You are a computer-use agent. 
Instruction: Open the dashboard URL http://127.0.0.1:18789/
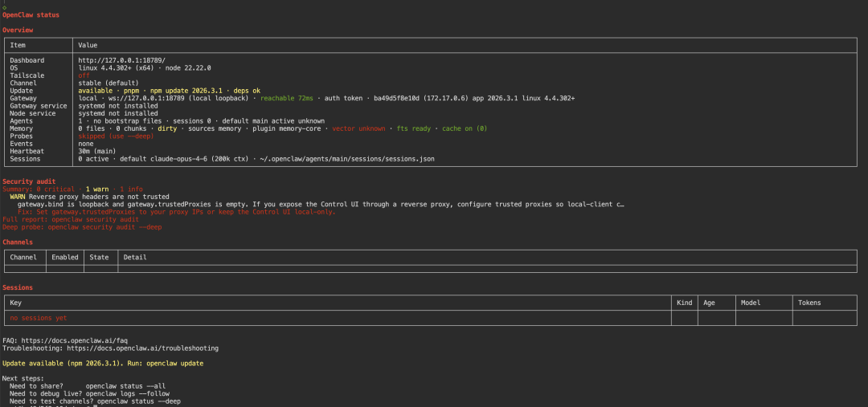point(122,60)
